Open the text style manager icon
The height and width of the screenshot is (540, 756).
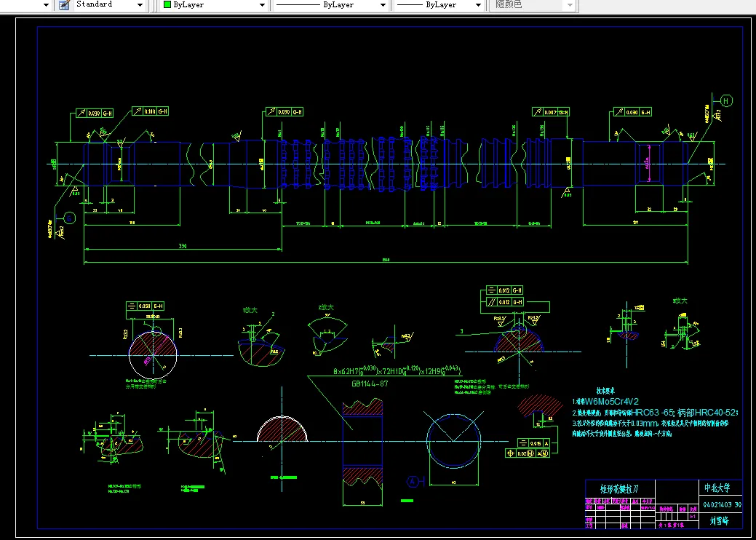[63, 4]
